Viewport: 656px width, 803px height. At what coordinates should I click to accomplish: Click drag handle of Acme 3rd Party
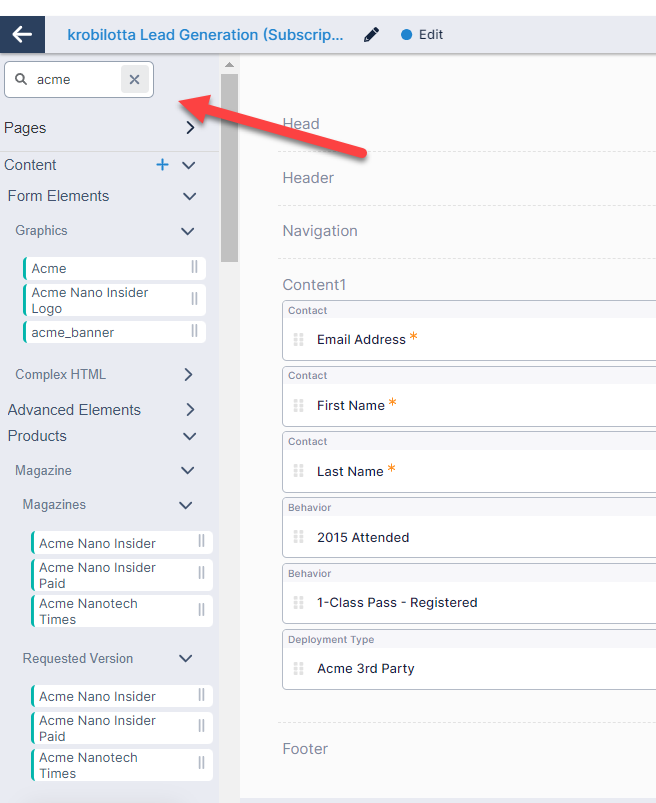298,669
